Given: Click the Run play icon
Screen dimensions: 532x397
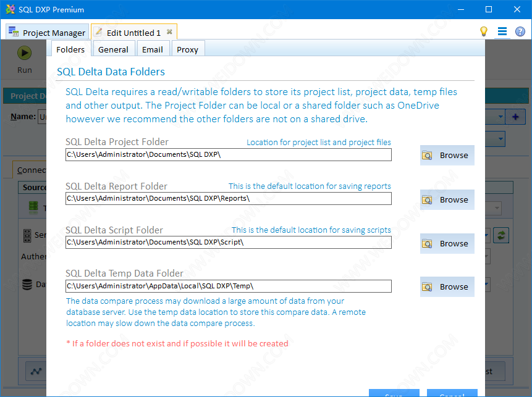Looking at the screenshot, I should (x=25, y=53).
